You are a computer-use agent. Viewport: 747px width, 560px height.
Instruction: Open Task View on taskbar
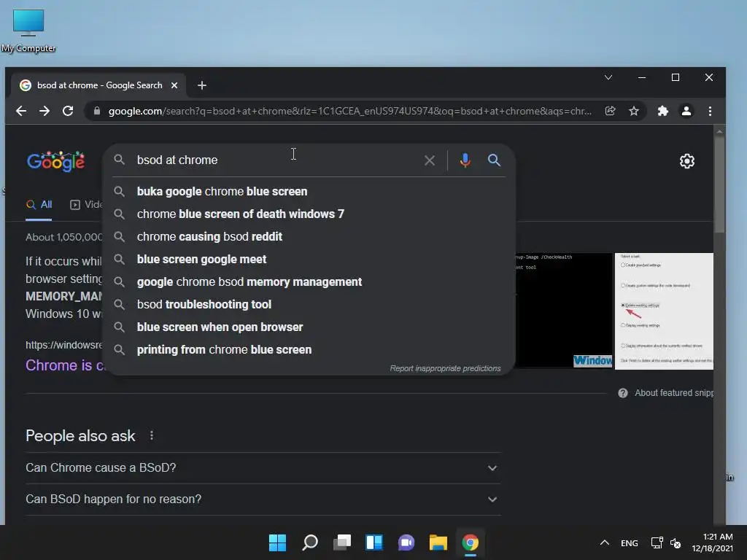[341, 542]
